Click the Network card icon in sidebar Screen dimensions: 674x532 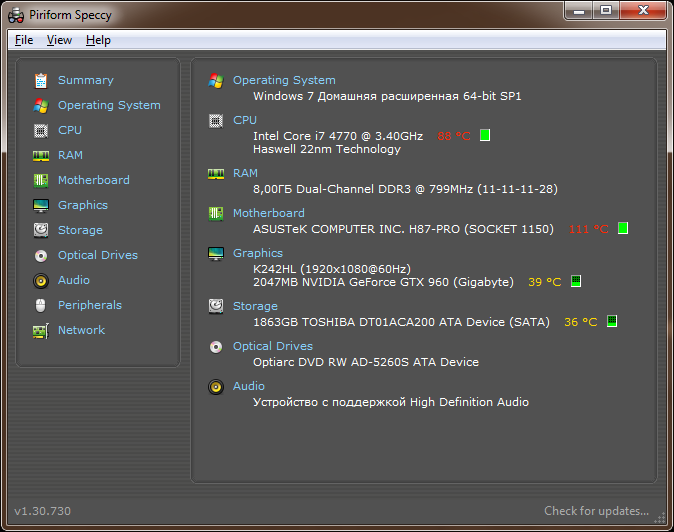41,331
